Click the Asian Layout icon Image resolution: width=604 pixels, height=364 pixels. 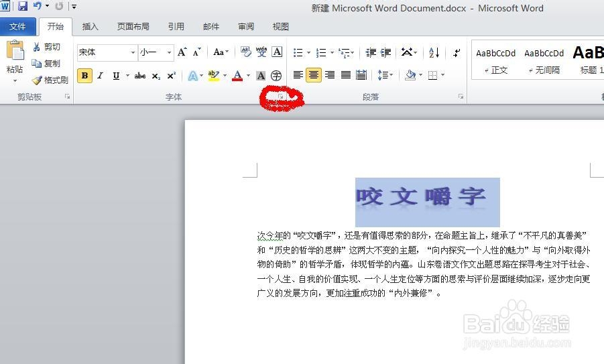407,52
